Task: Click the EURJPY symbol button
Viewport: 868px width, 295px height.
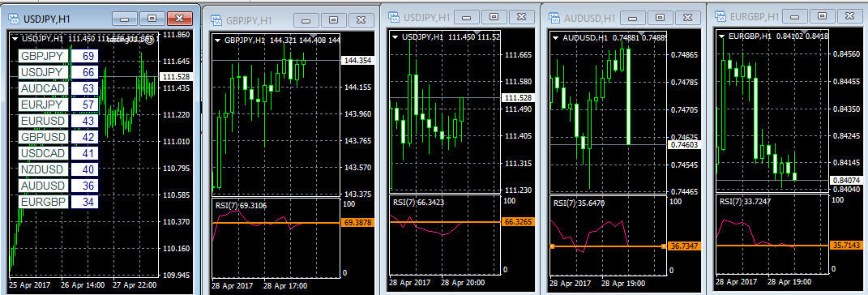Action: [x=44, y=105]
